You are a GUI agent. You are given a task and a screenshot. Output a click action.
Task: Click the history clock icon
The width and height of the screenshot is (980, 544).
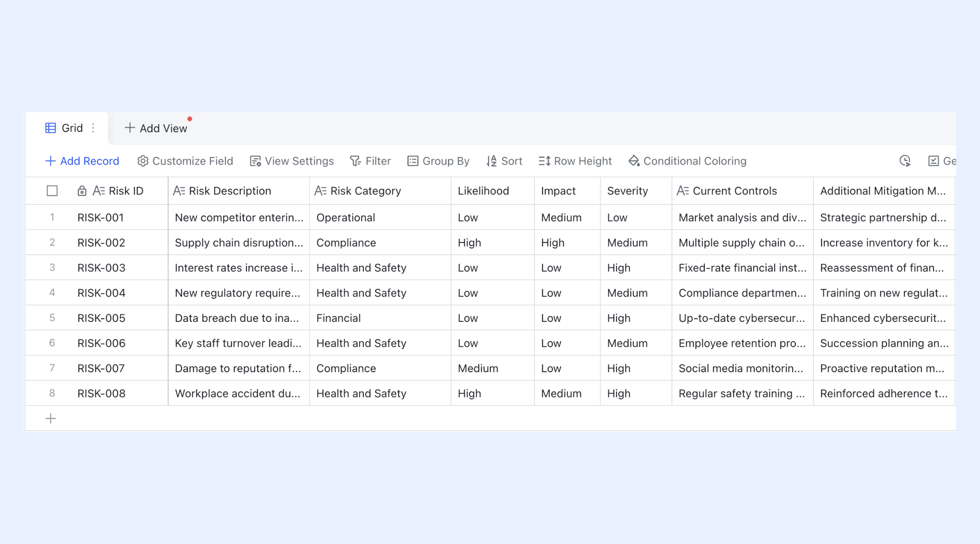point(905,161)
